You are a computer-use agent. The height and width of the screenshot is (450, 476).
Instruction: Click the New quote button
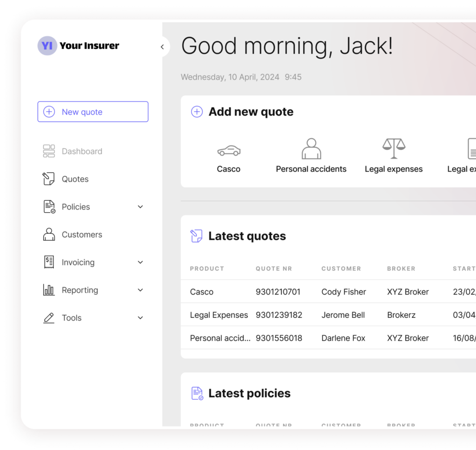93,112
